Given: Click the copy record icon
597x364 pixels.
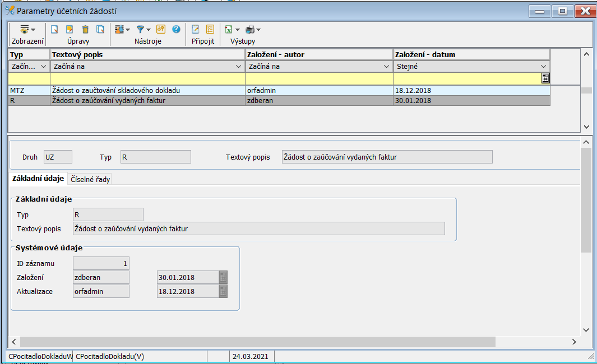Looking at the screenshot, I should [x=100, y=29].
